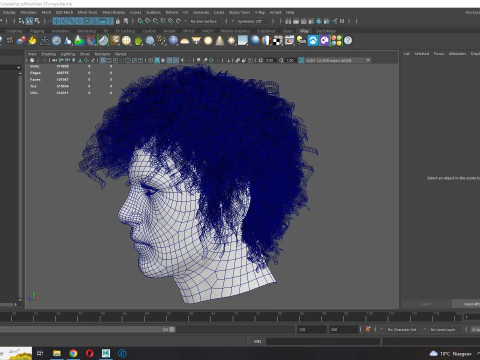Click the blue-purple sphere shelf icon

173,41
